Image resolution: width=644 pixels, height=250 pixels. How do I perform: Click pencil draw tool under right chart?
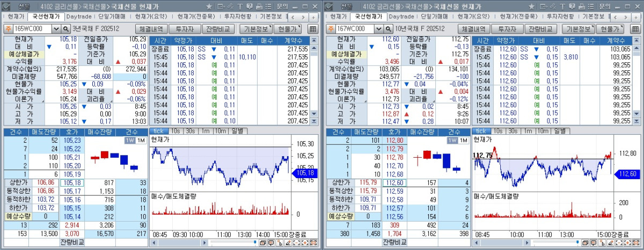pos(610,242)
